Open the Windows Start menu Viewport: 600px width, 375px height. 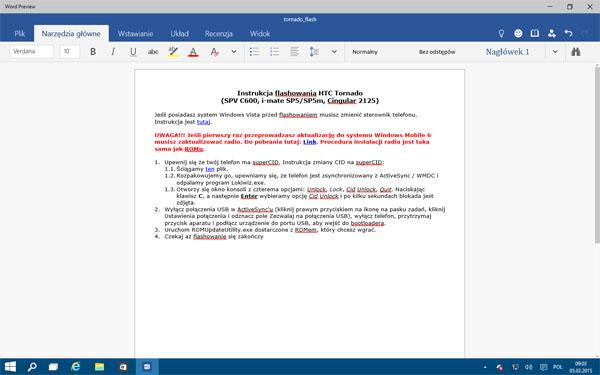pyautogui.click(x=10, y=367)
